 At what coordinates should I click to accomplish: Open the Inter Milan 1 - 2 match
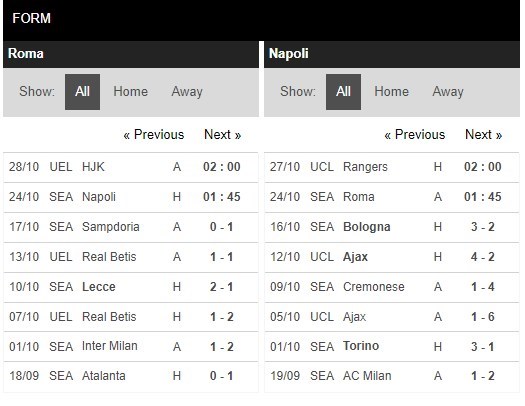tap(131, 346)
